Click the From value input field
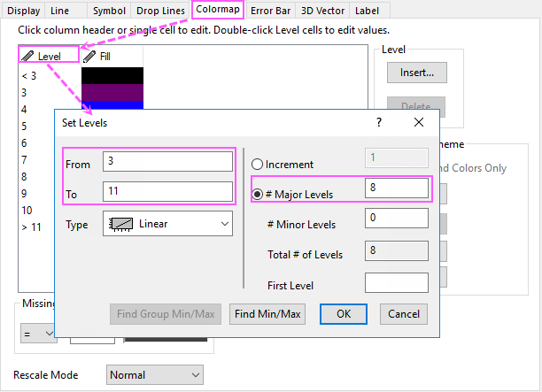The width and height of the screenshot is (542, 392). click(167, 161)
